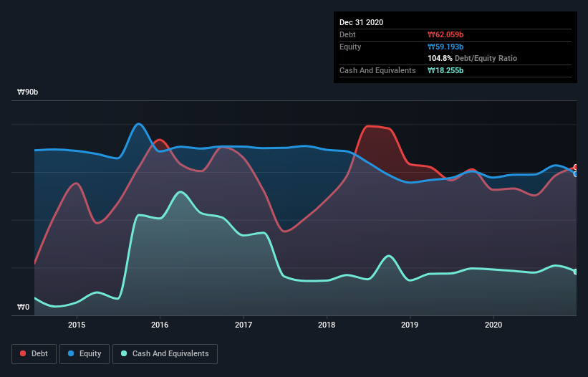The width and height of the screenshot is (588, 377).
Task: Click the 2018 x-axis label
Action: click(x=327, y=325)
